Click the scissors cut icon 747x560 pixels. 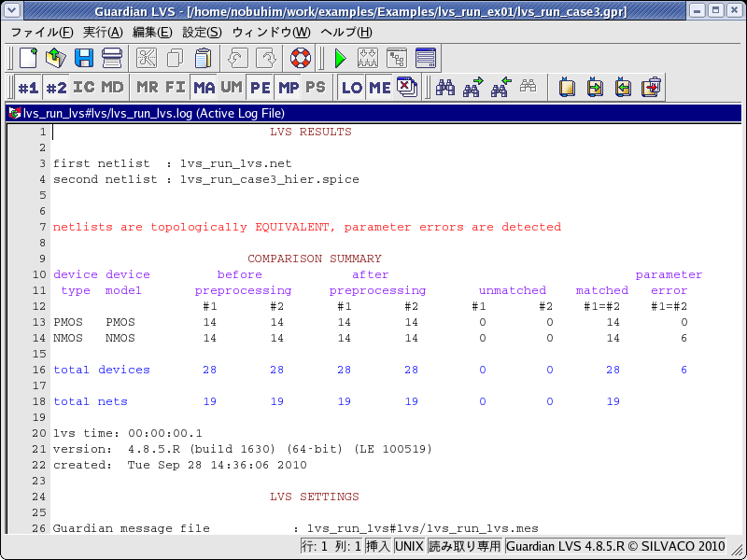[x=147, y=58]
